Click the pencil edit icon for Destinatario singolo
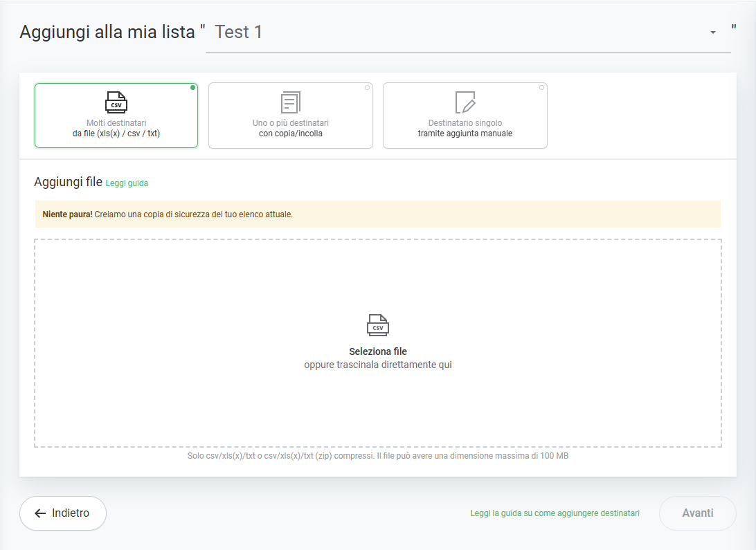756x550 pixels. 465,102
